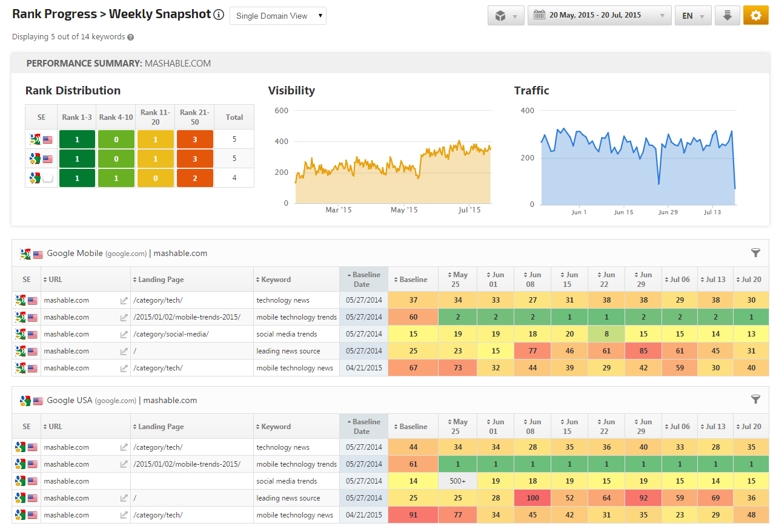Click the download export arrow button
The width and height of the screenshot is (776, 532).
[x=727, y=16]
